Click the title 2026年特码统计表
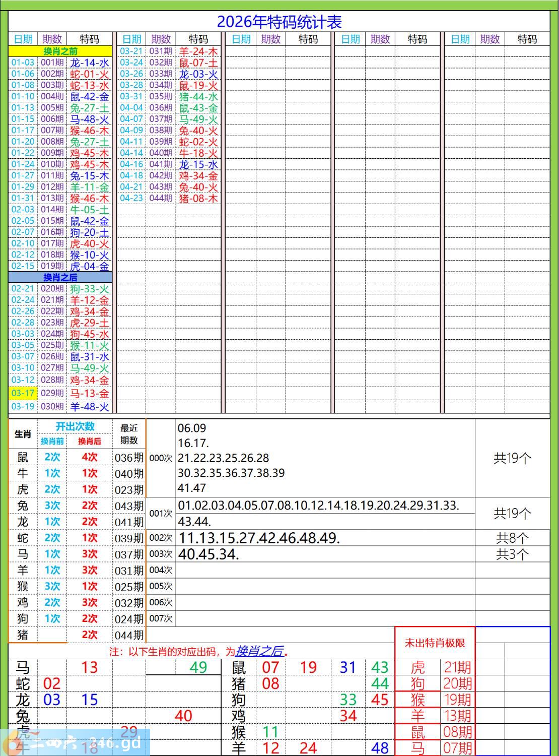 pyautogui.click(x=279, y=22)
